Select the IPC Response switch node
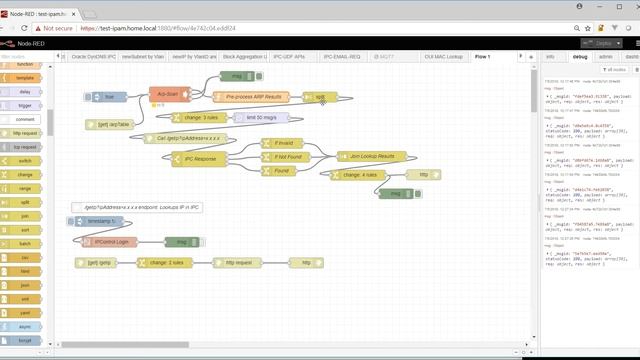The width and height of the screenshot is (640, 360). click(200, 159)
